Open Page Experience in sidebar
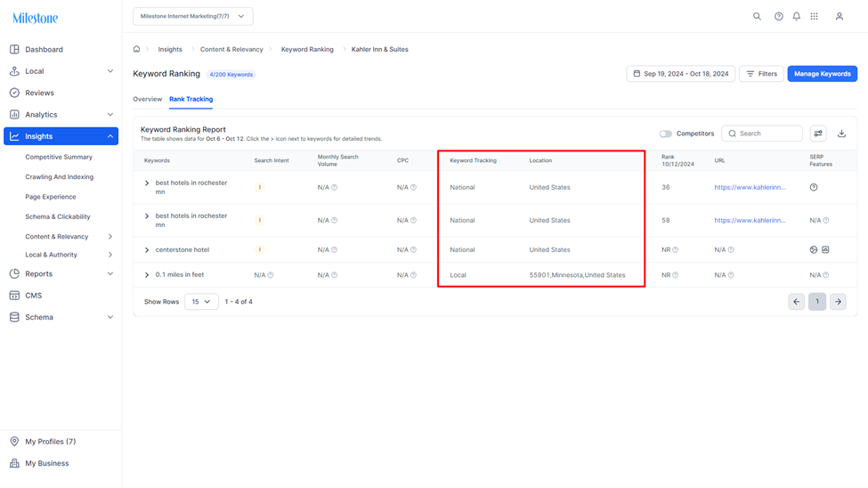 pyautogui.click(x=51, y=197)
